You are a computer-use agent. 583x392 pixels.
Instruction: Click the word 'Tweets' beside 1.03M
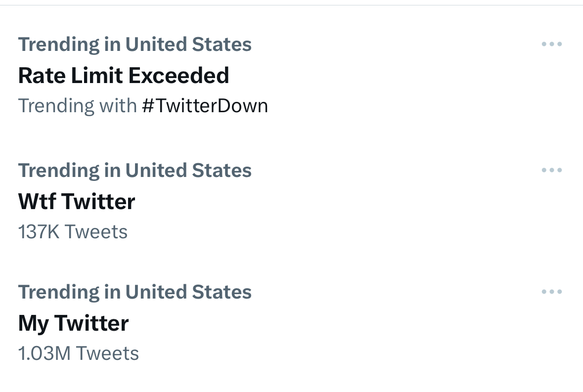tap(107, 353)
